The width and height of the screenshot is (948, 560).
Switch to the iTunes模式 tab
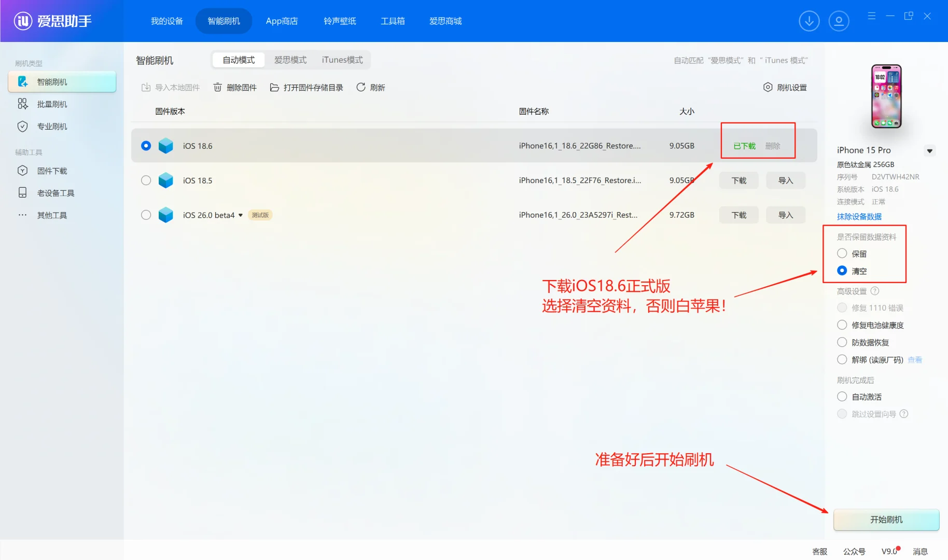coord(342,60)
